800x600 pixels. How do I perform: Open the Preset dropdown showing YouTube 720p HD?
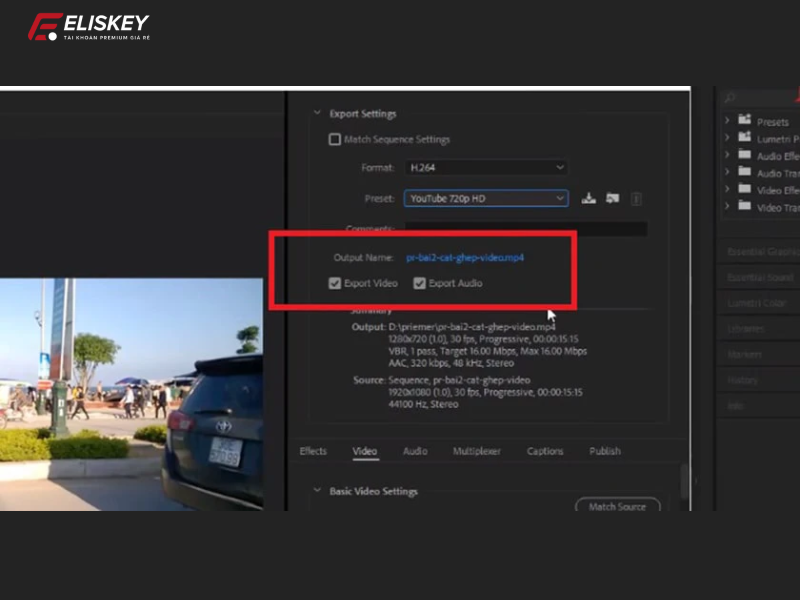pos(486,198)
